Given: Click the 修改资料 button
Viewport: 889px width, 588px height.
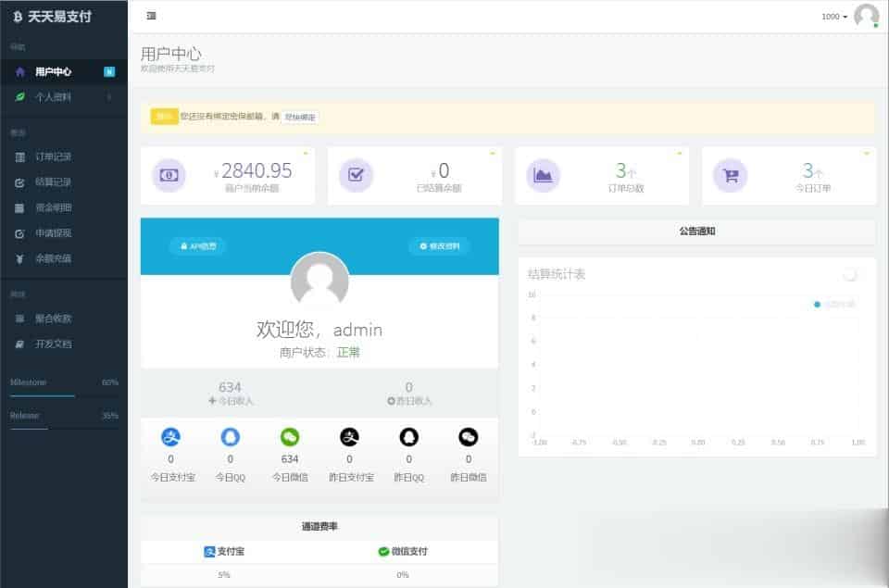Looking at the screenshot, I should click(439, 246).
